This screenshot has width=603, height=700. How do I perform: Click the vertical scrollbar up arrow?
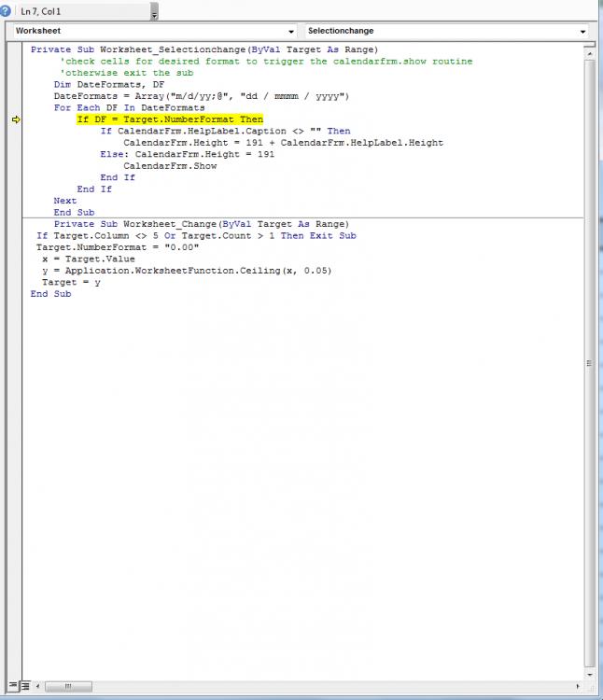point(590,53)
